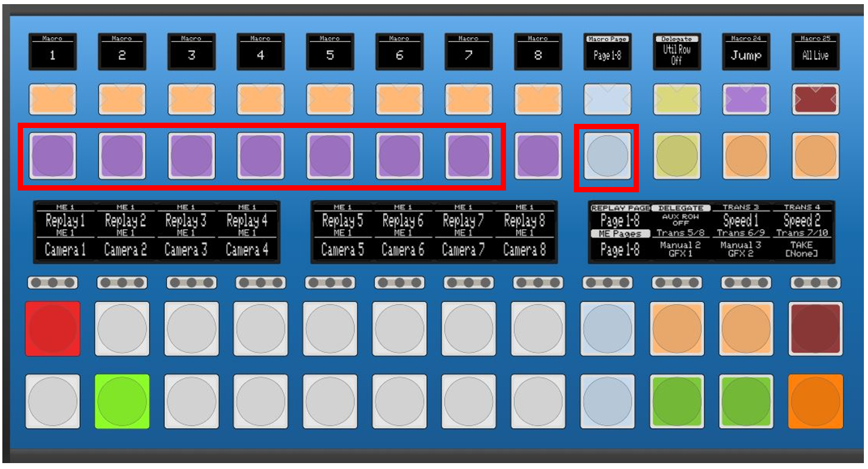Click the Macro 5 display
868x469 pixels.
point(329,52)
